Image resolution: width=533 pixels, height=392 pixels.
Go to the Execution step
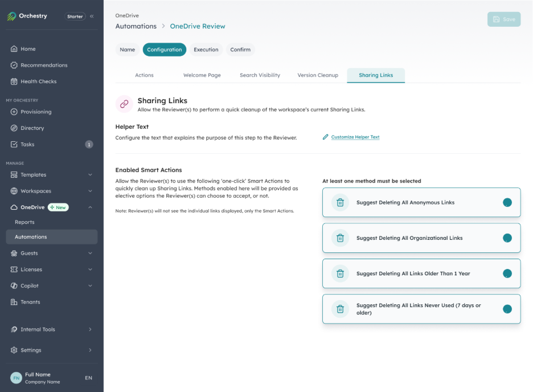206,50
